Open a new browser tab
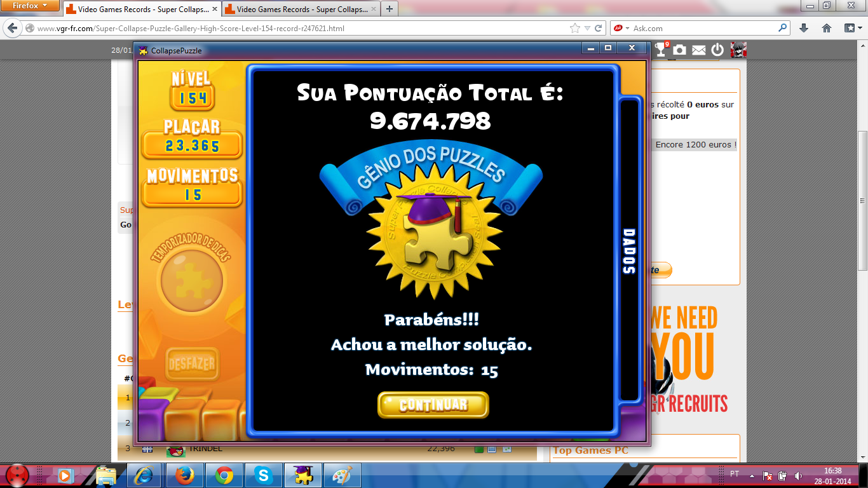 (389, 9)
